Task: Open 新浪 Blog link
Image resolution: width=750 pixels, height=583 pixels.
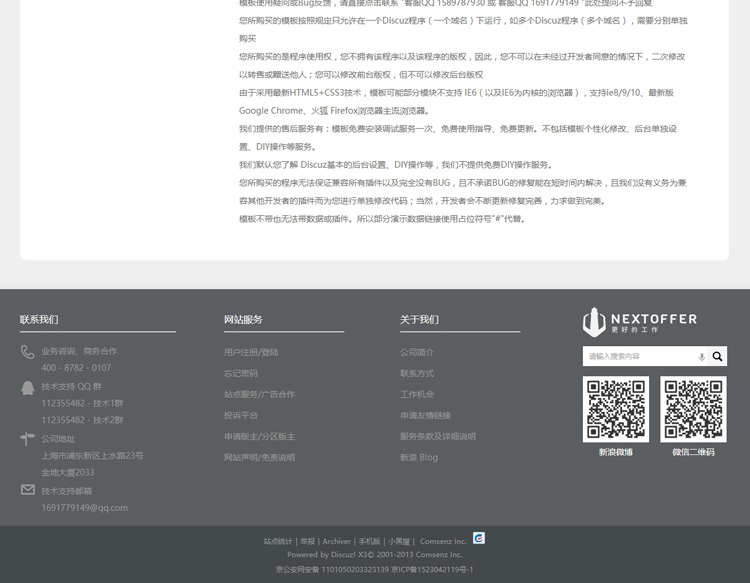Action: (x=419, y=457)
